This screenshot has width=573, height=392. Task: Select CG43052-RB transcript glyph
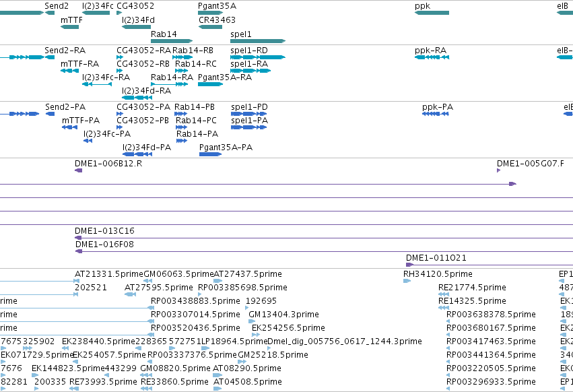tap(119, 71)
